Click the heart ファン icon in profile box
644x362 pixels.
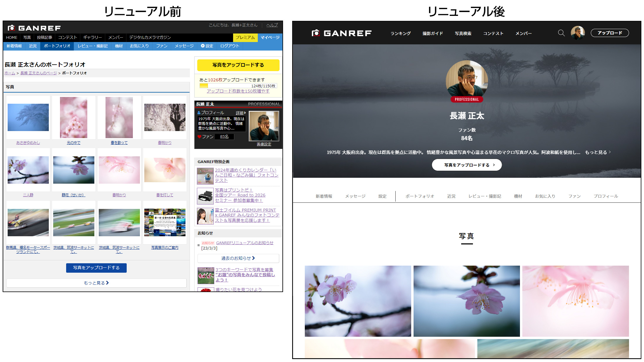pyautogui.click(x=199, y=137)
